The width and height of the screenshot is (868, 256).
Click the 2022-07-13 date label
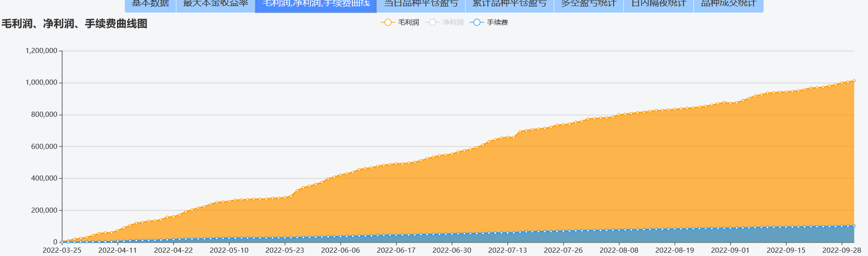coord(507,250)
